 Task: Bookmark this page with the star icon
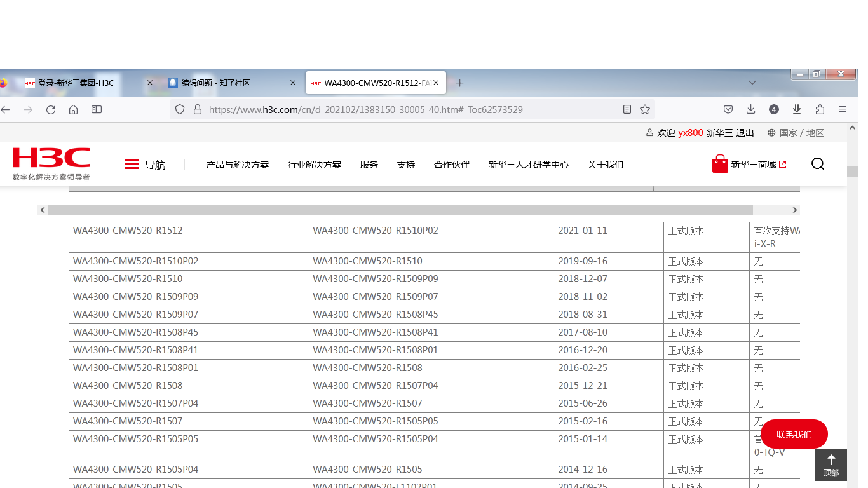coord(645,109)
